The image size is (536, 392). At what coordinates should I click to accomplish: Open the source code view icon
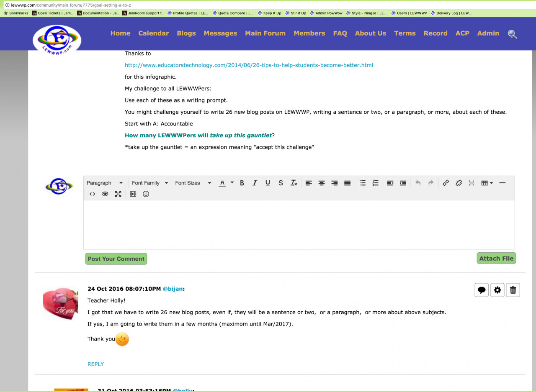coord(93,194)
